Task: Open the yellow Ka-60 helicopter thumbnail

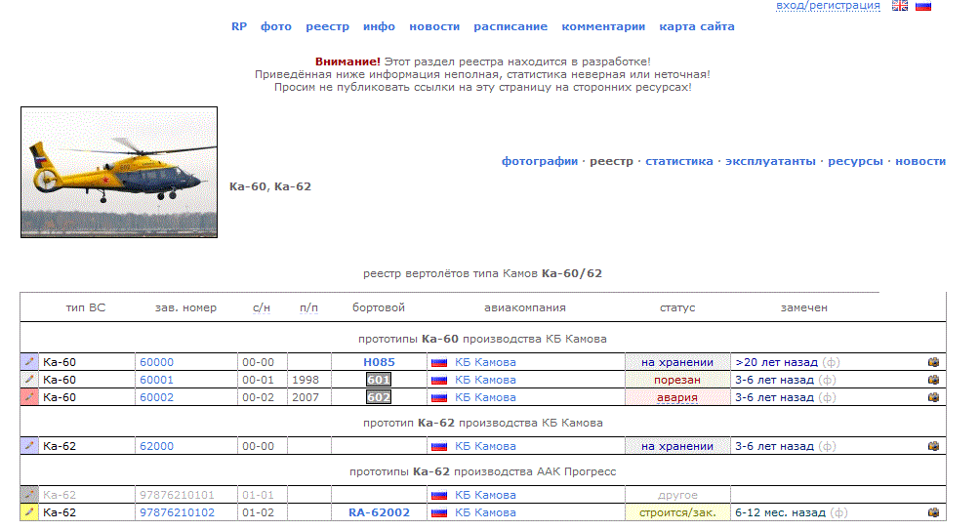Action: tap(119, 172)
